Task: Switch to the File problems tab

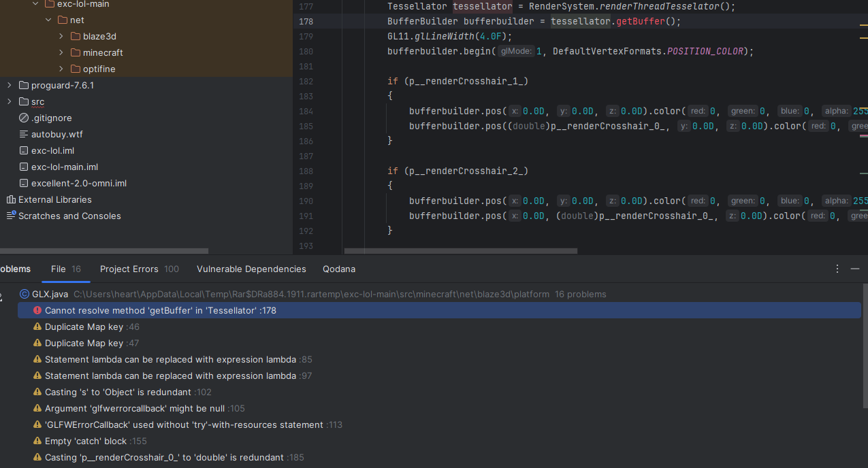Action: (x=66, y=269)
